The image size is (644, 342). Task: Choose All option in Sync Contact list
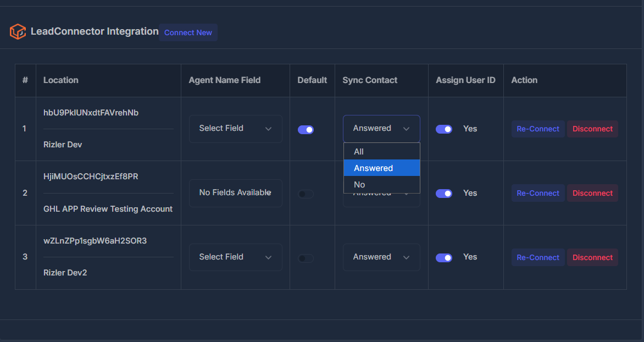[x=381, y=151]
